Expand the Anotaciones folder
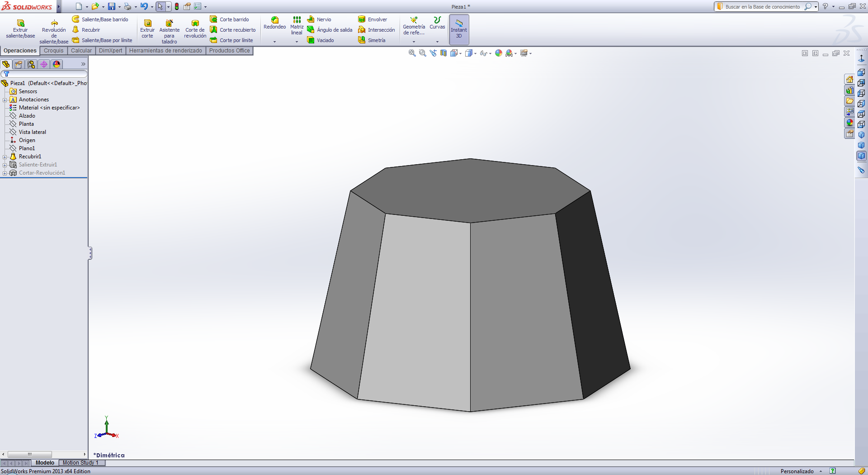The image size is (868, 475). click(x=5, y=100)
